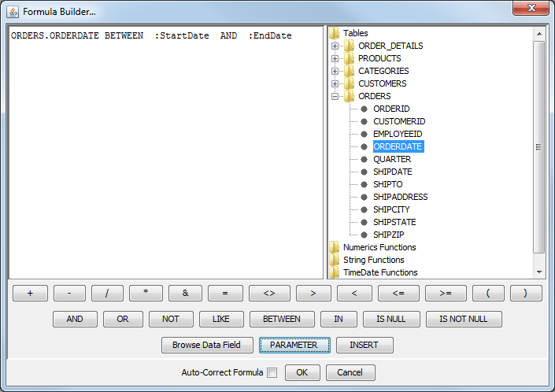Viewport: 555px width, 392px height.
Task: Click the String Functions folder icon
Action: click(335, 260)
